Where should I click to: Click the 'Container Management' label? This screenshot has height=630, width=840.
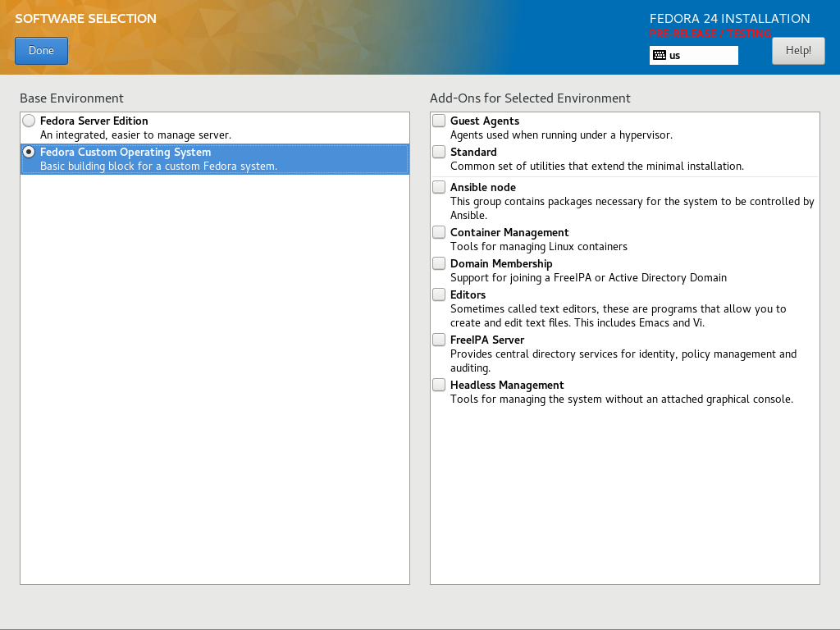(x=509, y=232)
